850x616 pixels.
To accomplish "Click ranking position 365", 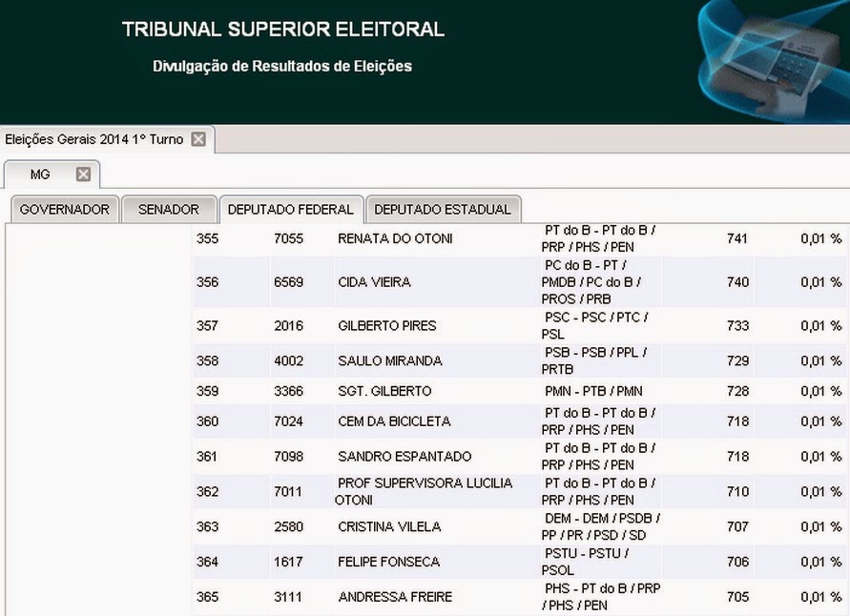I will (x=207, y=597).
